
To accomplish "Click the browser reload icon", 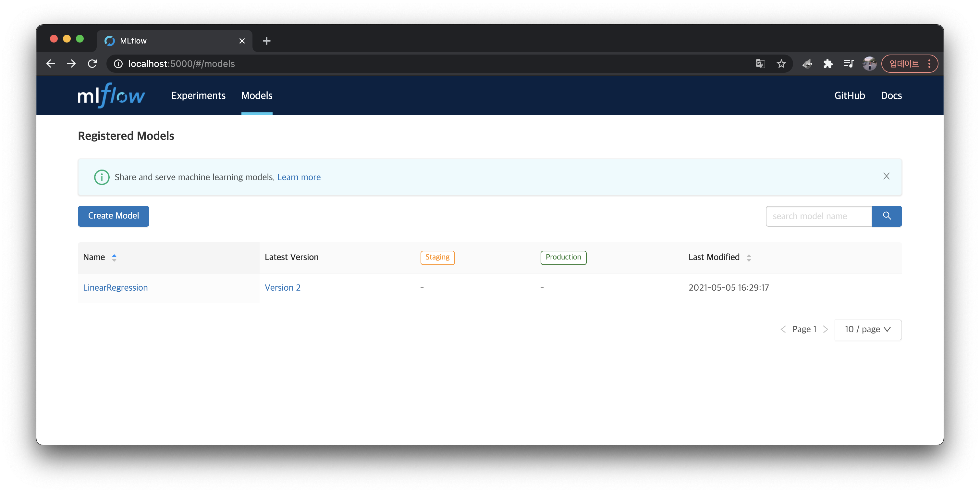I will [x=92, y=64].
